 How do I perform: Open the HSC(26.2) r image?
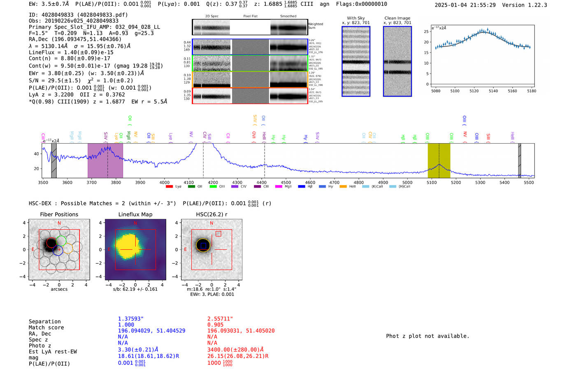(x=211, y=250)
